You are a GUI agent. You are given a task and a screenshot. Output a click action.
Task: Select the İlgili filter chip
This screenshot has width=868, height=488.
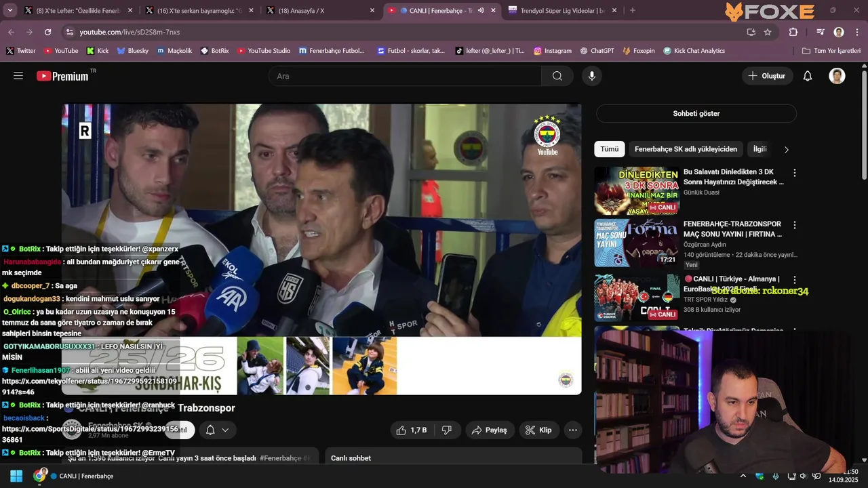point(760,149)
